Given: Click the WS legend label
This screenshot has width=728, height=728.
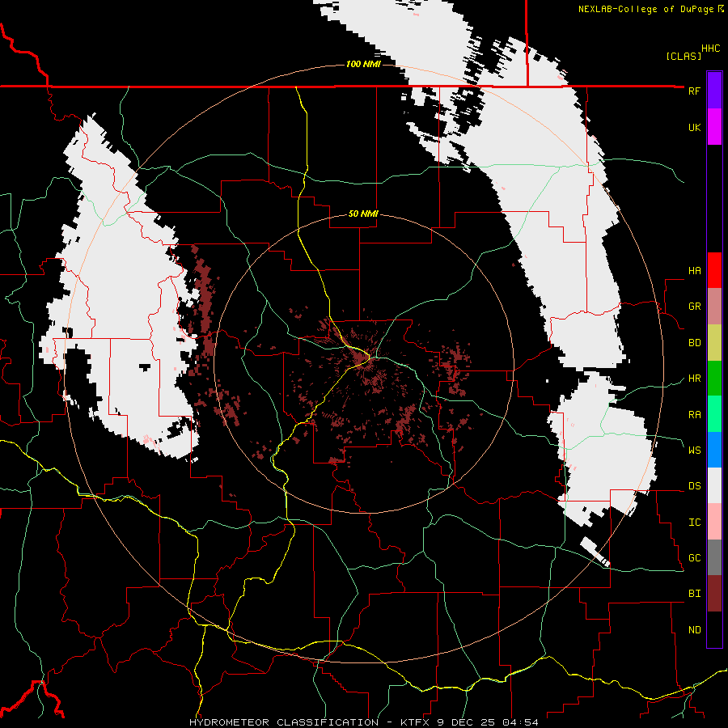Looking at the screenshot, I should click(x=694, y=451).
